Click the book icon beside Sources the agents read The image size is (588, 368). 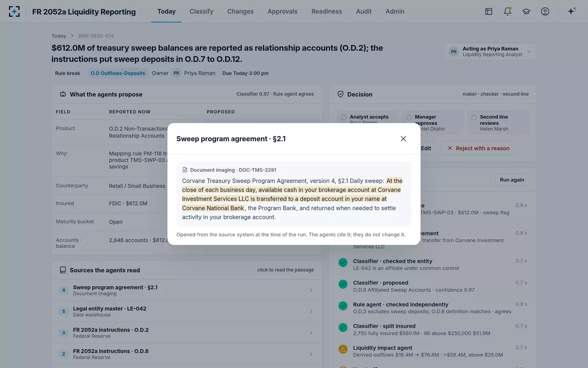point(63,270)
